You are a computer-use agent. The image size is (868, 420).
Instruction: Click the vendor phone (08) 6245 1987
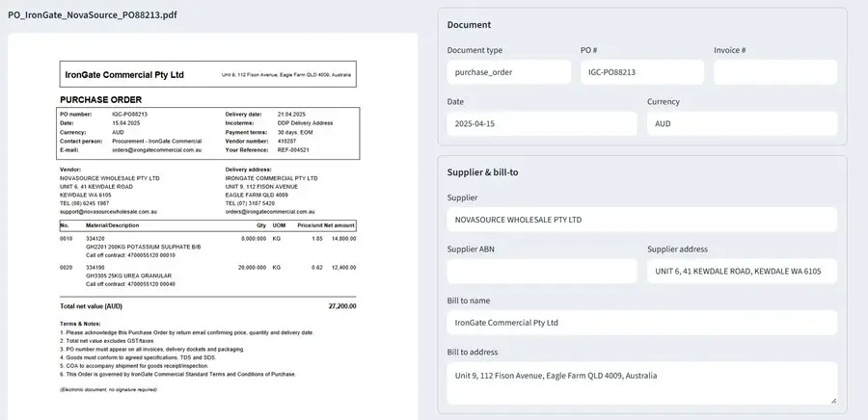pyautogui.click(x=89, y=203)
